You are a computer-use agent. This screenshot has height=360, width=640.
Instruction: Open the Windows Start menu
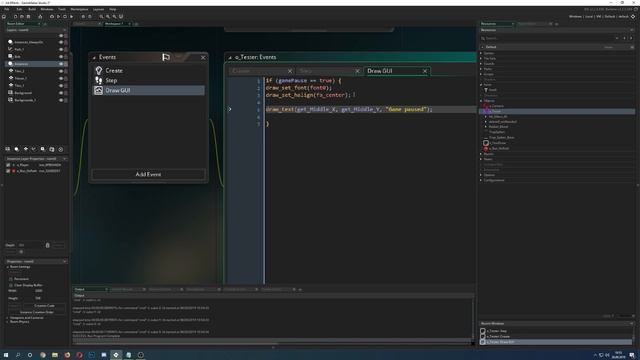click(x=6, y=355)
